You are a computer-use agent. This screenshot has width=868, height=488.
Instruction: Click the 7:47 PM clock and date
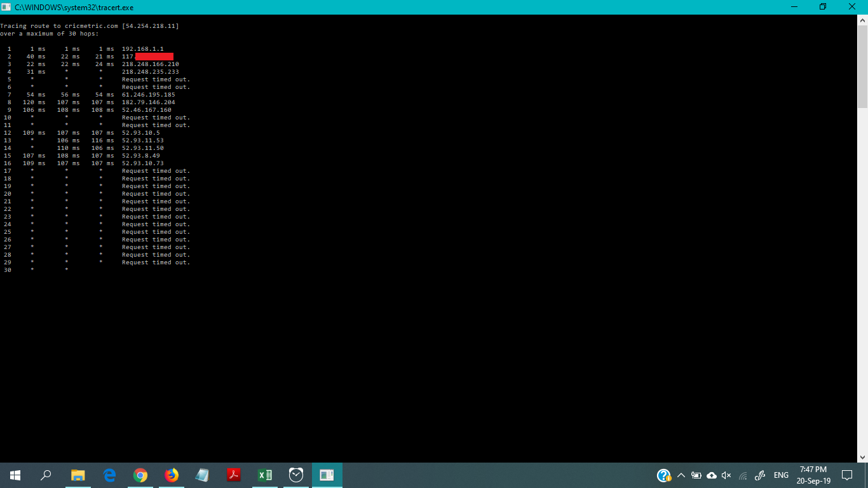813,475
